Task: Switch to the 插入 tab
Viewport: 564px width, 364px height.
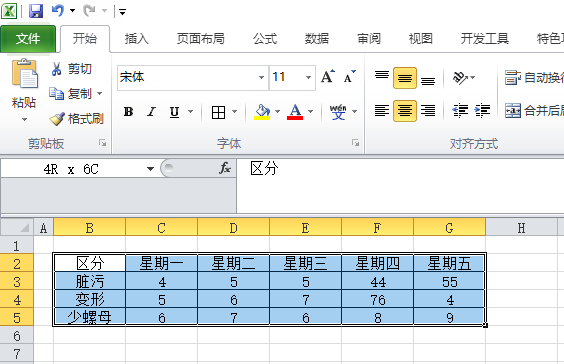Action: coord(137,38)
